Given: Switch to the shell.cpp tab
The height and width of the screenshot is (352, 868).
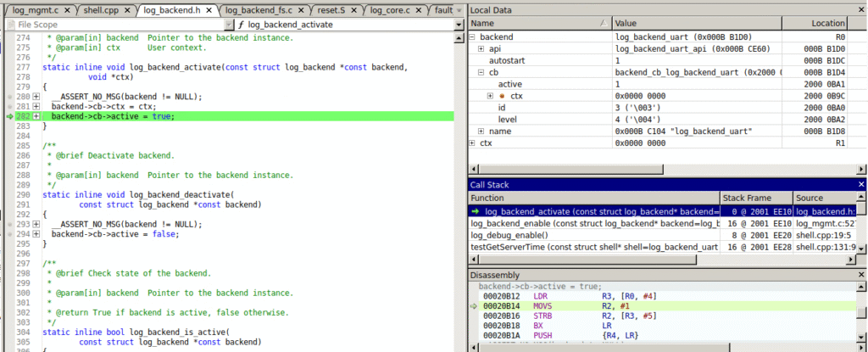Looking at the screenshot, I should pos(103,10).
